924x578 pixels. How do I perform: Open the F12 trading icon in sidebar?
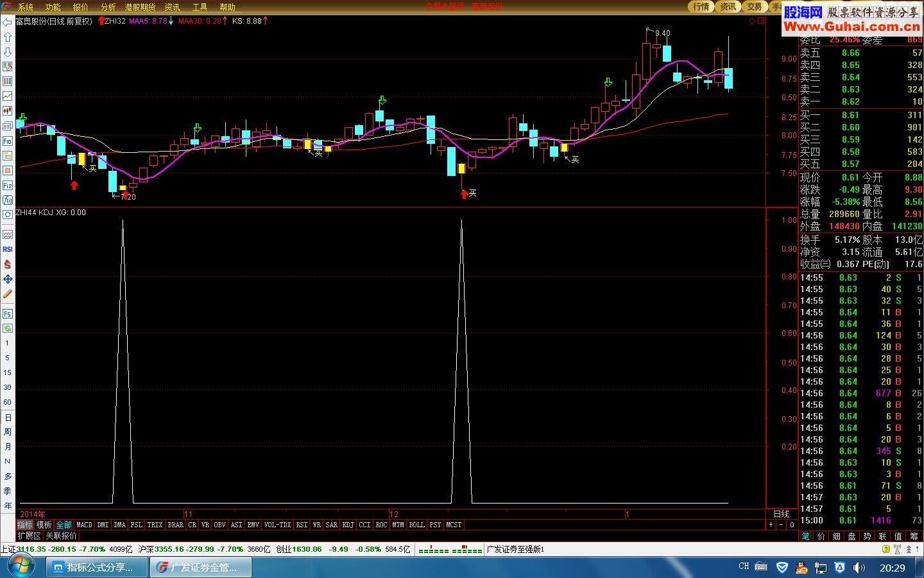[8, 186]
